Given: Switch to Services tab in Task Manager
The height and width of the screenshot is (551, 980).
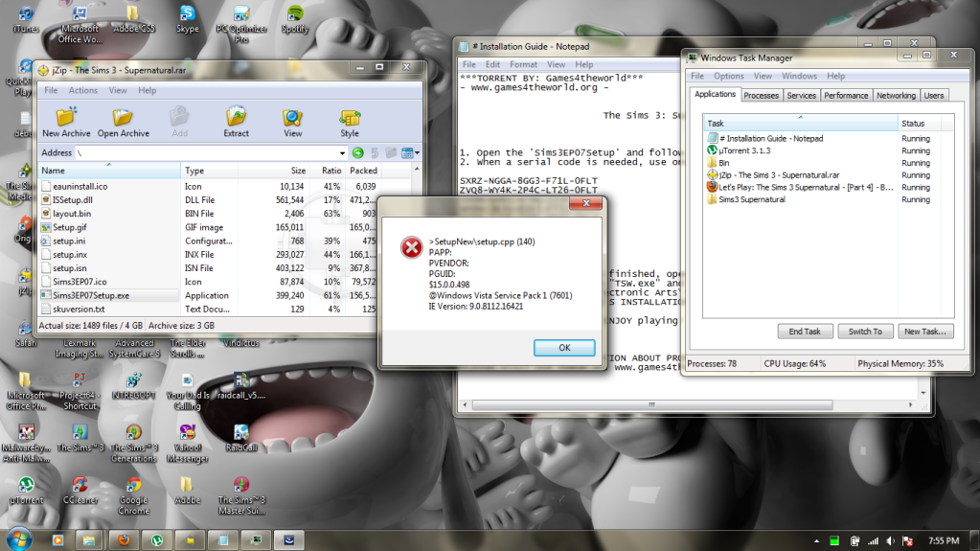Looking at the screenshot, I should coord(801,95).
